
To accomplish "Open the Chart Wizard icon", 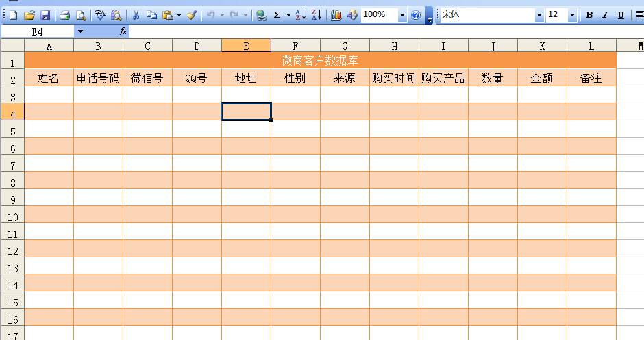I will pos(336,15).
